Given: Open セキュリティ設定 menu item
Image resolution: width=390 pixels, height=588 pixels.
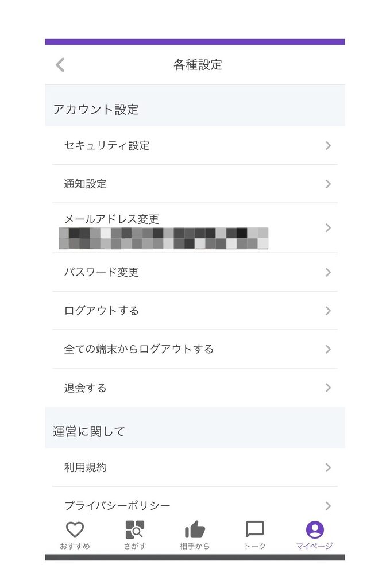Looking at the screenshot, I should pyautogui.click(x=107, y=146).
